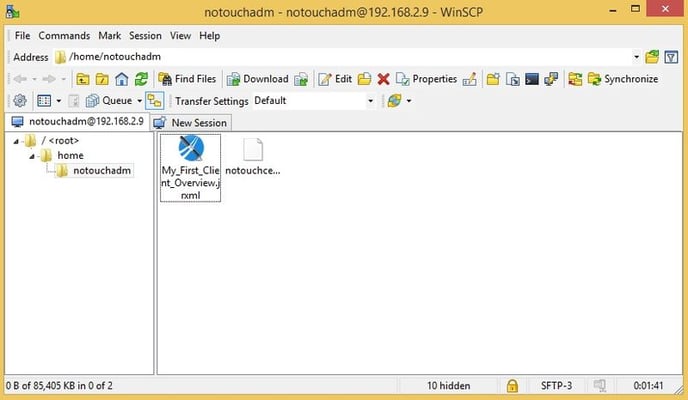Open file Properties

coord(426,79)
